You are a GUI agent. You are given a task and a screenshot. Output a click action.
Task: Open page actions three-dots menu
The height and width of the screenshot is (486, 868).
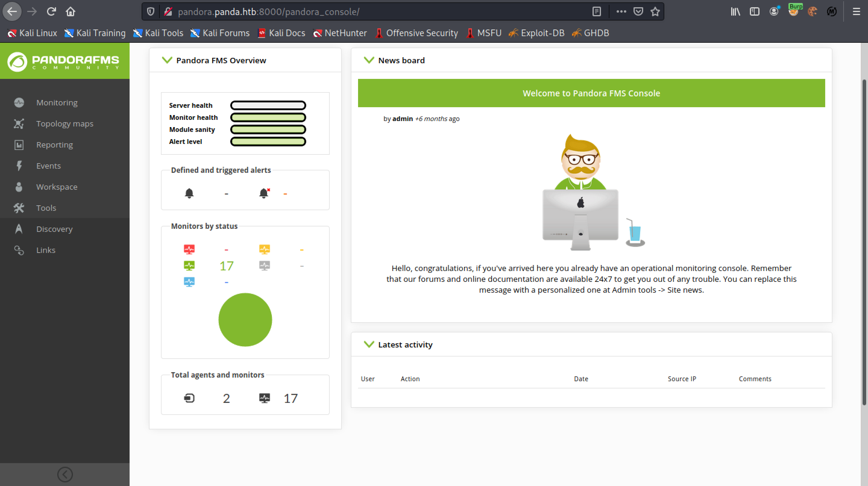[621, 12]
